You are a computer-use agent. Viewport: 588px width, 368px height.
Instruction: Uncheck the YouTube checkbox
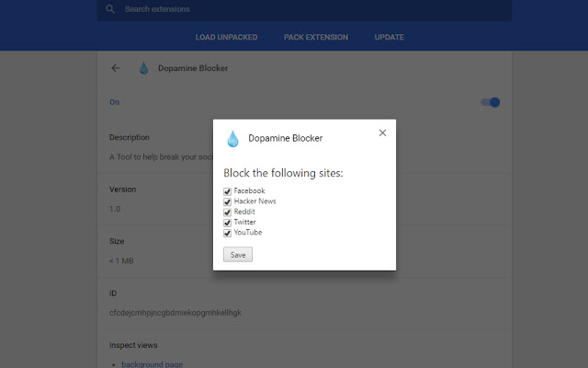(x=228, y=233)
